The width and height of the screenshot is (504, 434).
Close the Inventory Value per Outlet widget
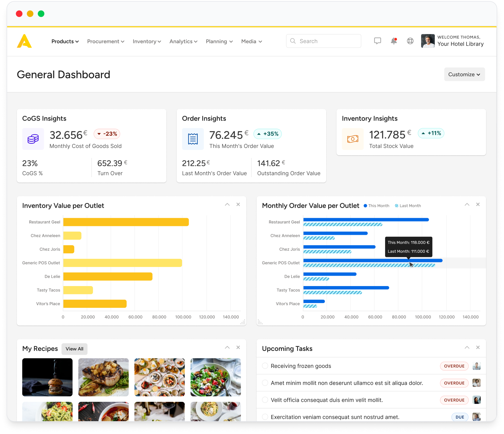238,204
